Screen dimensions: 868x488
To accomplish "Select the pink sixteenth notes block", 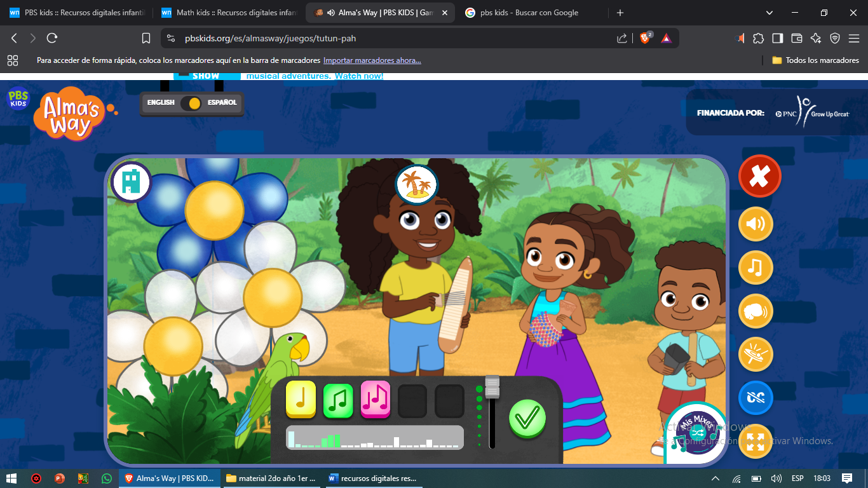I will pos(376,399).
